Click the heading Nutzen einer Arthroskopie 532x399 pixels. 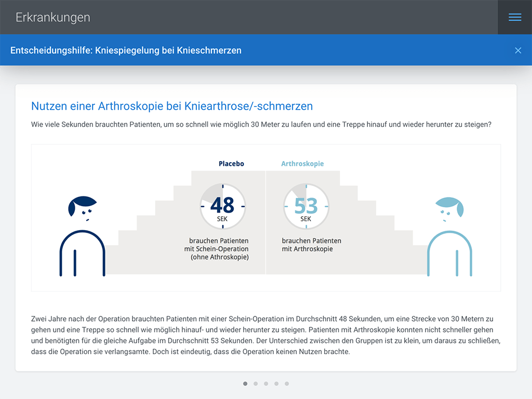click(172, 107)
